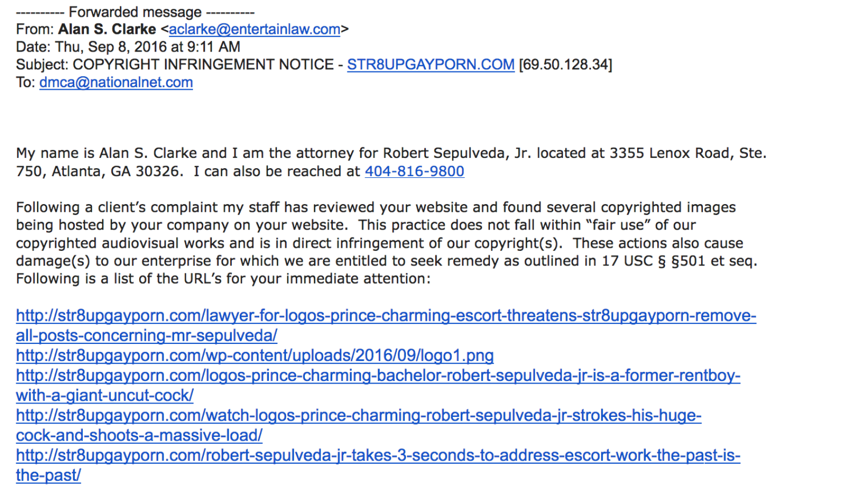Click the sentence starting Following a client's complaint

coord(376,216)
